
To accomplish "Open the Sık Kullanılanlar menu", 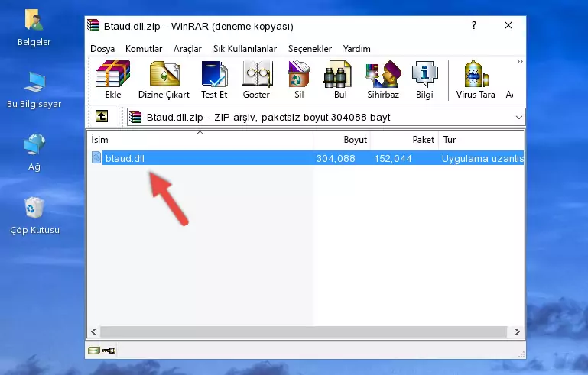I will pyautogui.click(x=245, y=49).
